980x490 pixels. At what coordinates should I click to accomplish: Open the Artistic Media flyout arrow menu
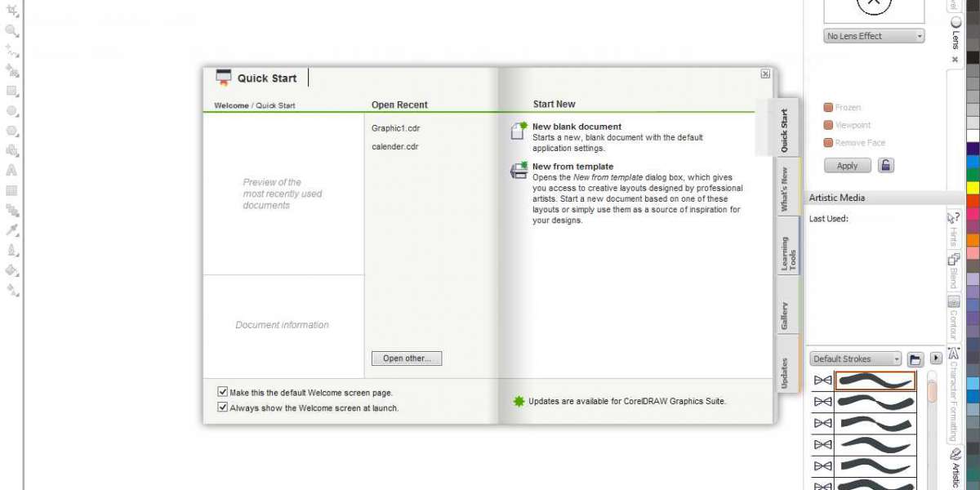click(936, 359)
